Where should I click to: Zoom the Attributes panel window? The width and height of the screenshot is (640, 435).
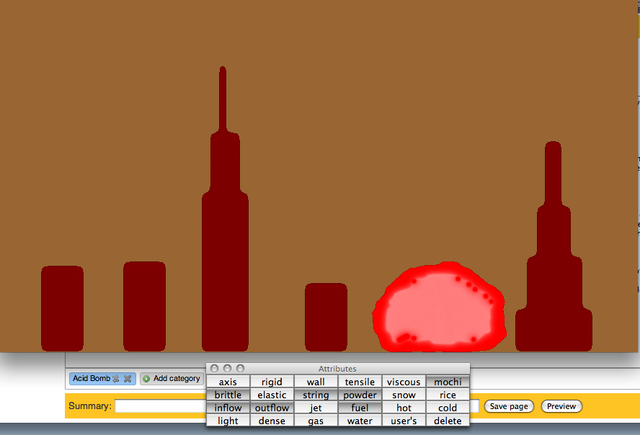pos(240,368)
